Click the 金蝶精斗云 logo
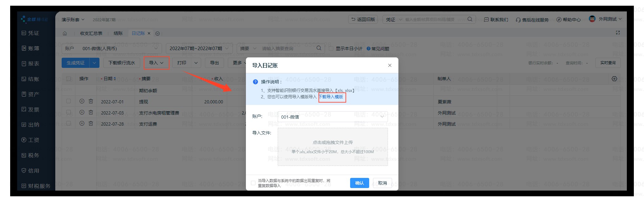Viewport: 644px width, 202px height. tap(35, 19)
